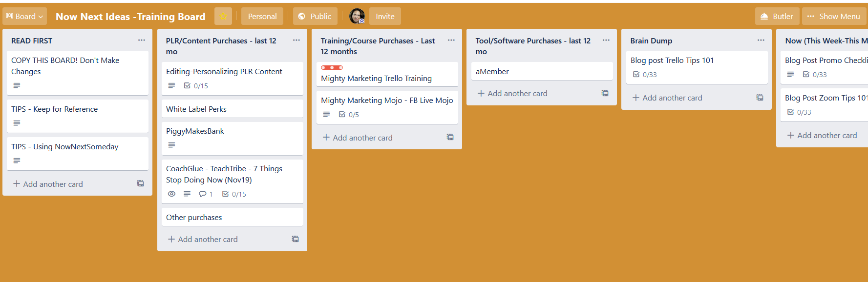Click the 0/5 checklist badge on FB Live Mojo card
The height and width of the screenshot is (282, 868).
[x=349, y=114]
